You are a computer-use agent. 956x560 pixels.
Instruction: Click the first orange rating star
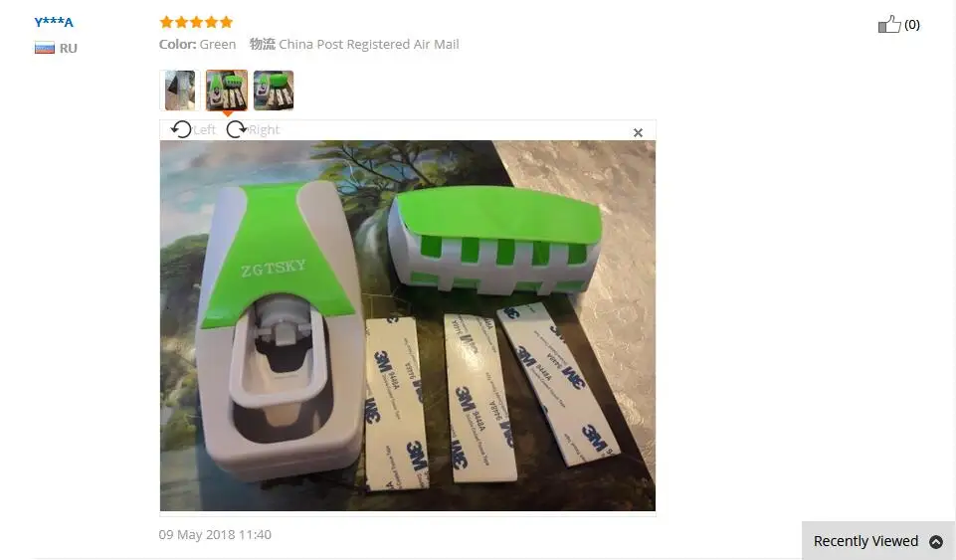[x=166, y=23]
